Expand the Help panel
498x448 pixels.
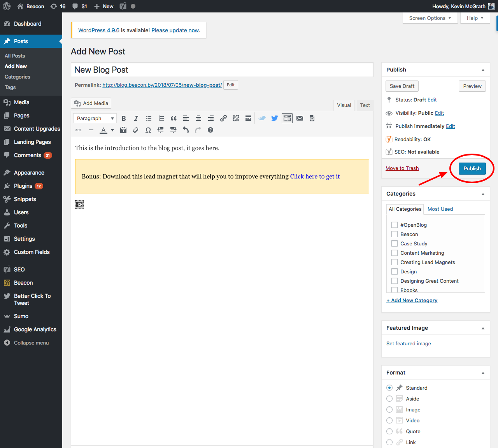475,18
